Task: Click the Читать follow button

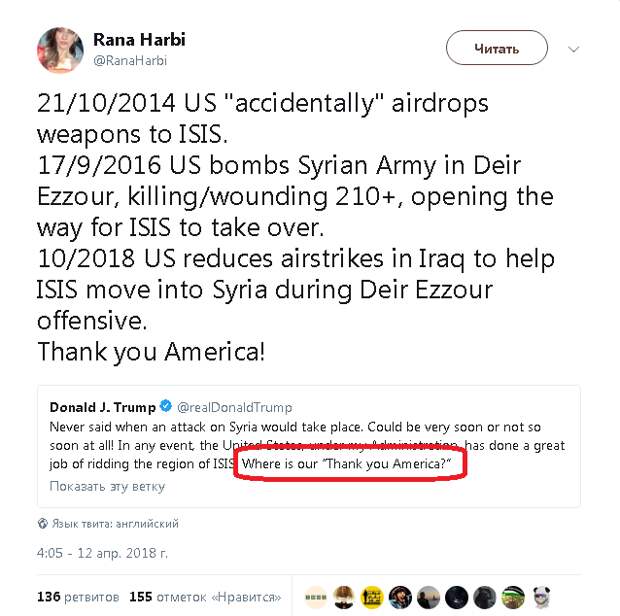Action: point(496,48)
